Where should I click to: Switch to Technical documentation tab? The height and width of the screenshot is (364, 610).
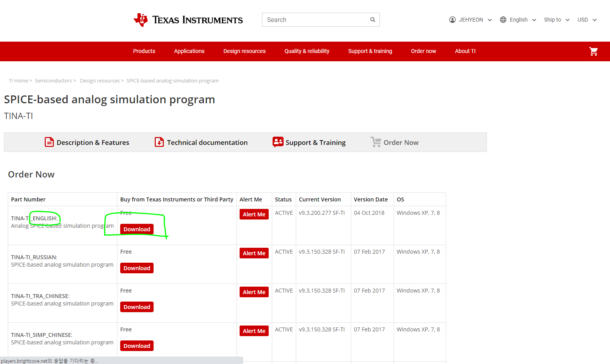coord(201,142)
